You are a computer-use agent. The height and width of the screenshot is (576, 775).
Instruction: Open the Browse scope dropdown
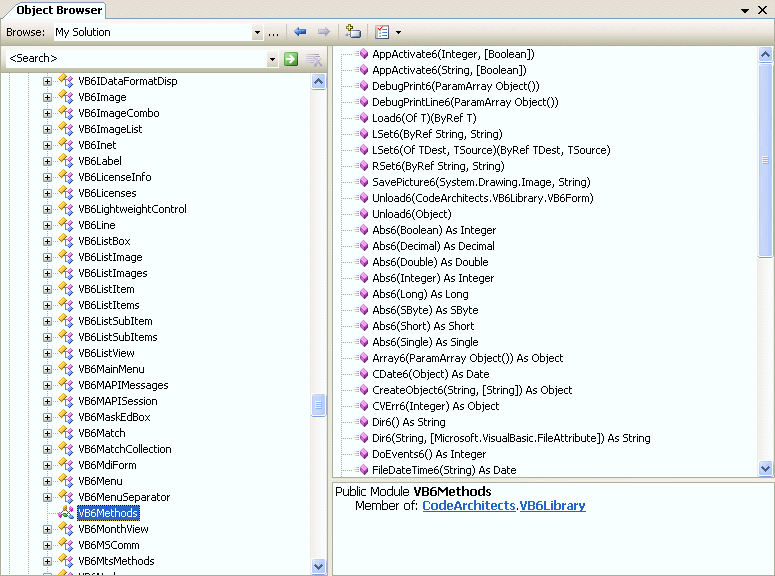(257, 33)
